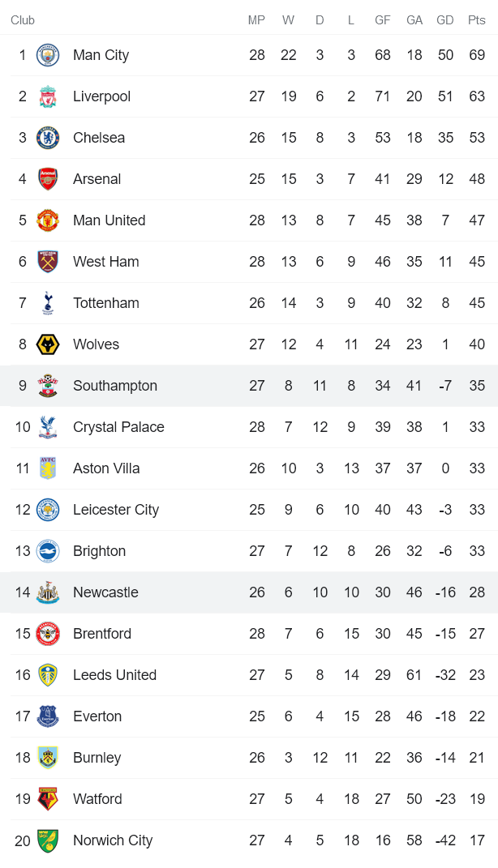Click the Man City club crest
498x868 pixels.
[47, 54]
